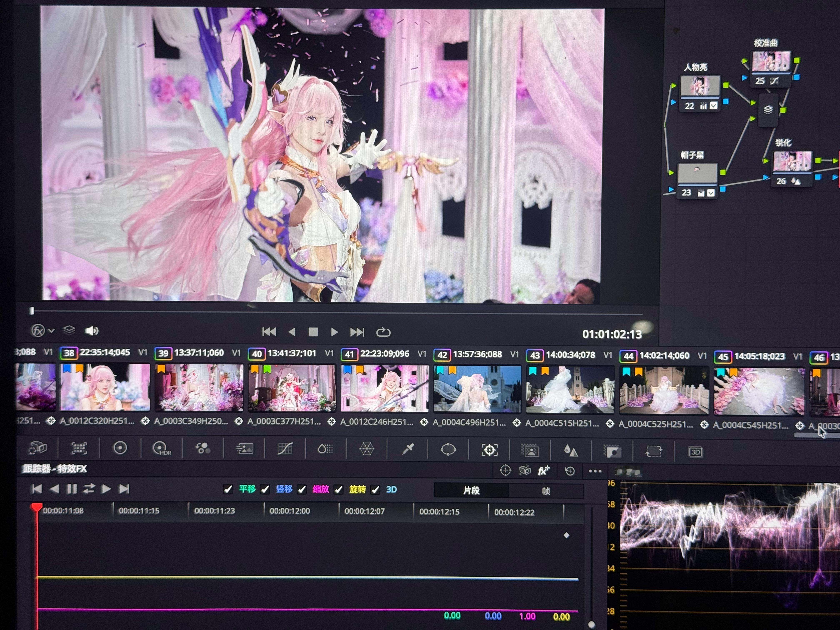Click clip timeline horizontal scrollbar
This screenshot has height=630, width=840.
pyautogui.click(x=816, y=436)
